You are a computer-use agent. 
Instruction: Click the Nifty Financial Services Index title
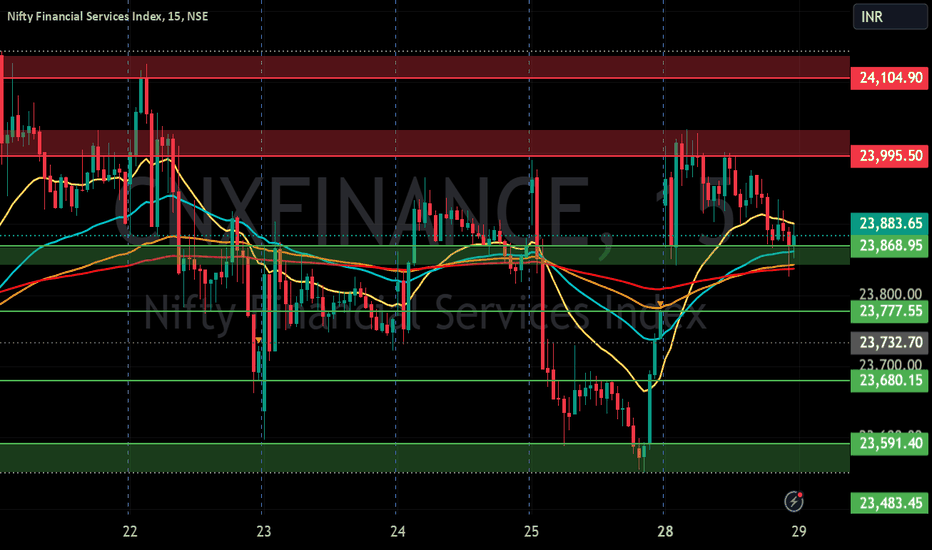click(108, 16)
